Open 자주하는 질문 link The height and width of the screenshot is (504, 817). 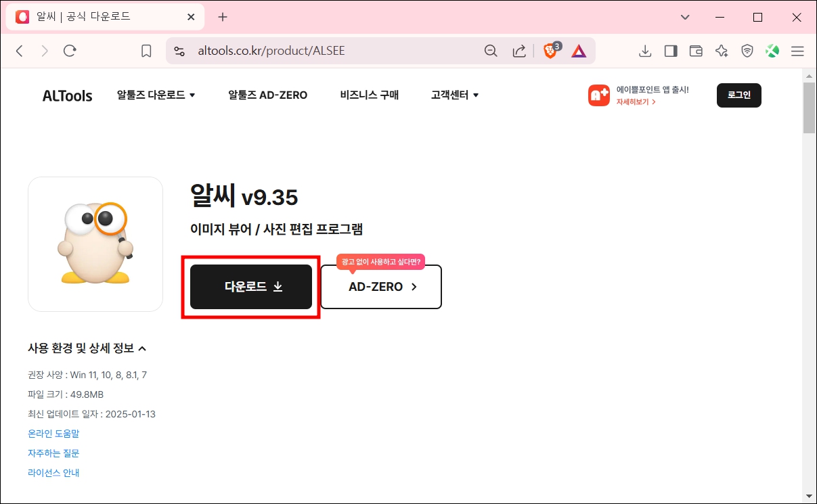click(53, 453)
